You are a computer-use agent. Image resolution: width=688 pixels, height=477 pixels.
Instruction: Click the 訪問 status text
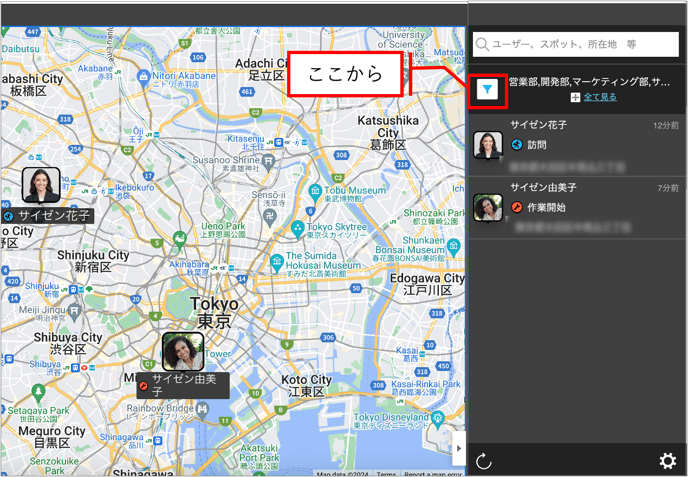point(537,144)
